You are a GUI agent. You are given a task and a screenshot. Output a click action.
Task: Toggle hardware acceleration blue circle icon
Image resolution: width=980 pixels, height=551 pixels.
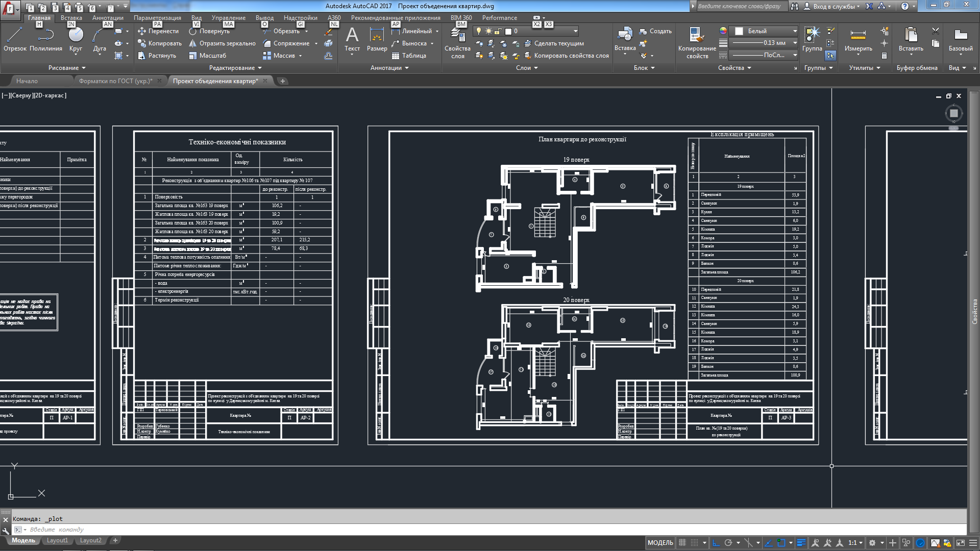[x=920, y=543]
